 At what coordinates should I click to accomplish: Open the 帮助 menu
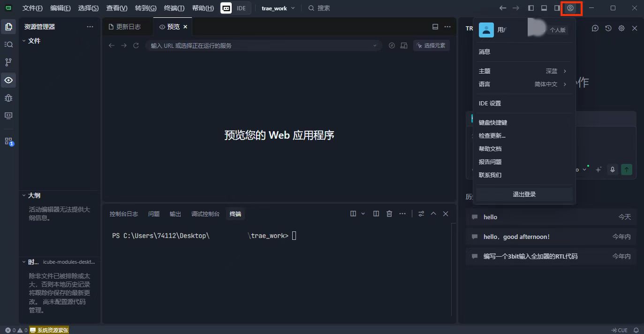coord(203,8)
